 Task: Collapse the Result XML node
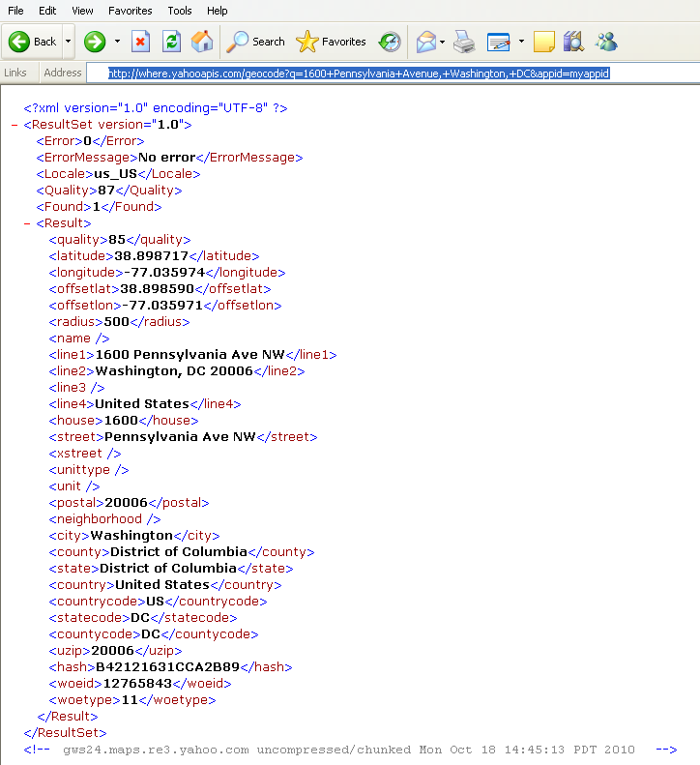[x=27, y=223]
